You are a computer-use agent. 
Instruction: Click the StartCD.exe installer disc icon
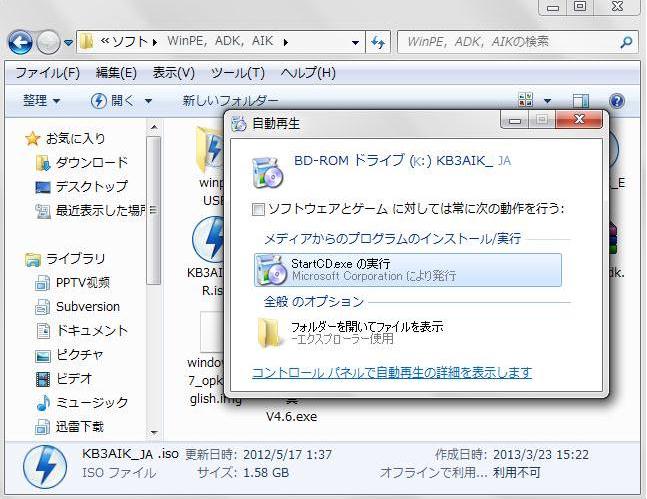[272, 270]
